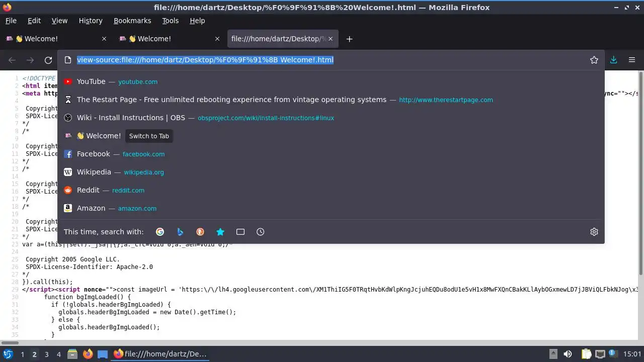Search this time with Google
The height and width of the screenshot is (362, 644).
160,232
